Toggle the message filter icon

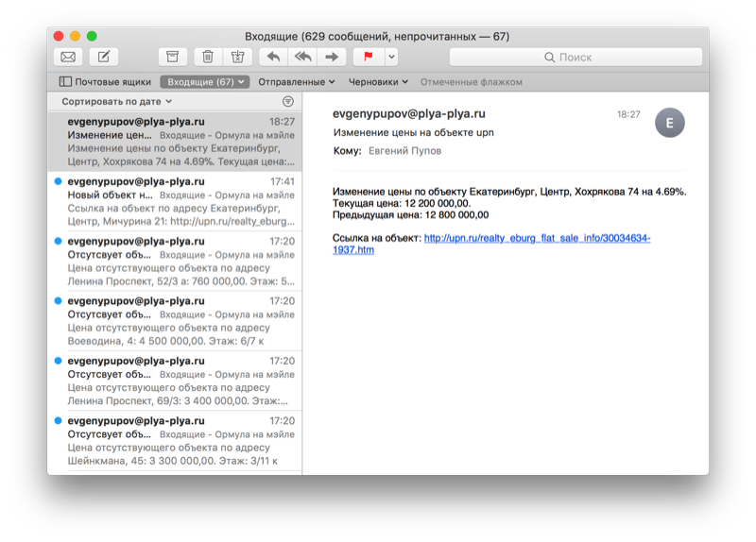coord(288,101)
